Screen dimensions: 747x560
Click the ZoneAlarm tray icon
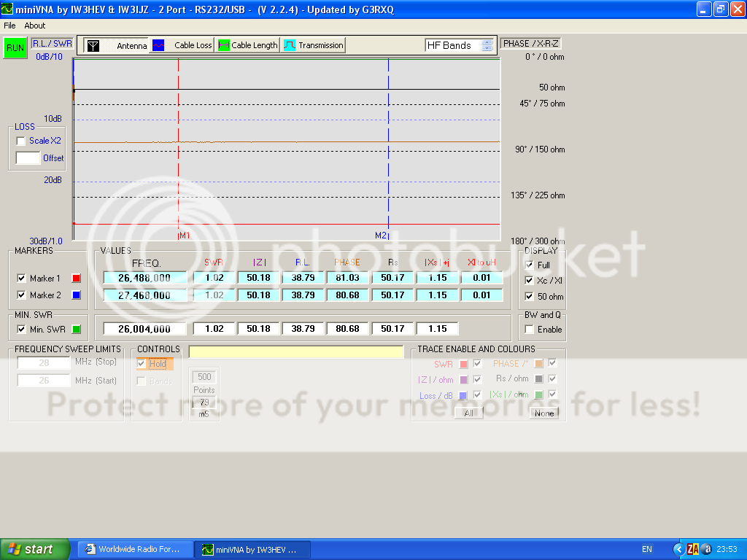point(693,549)
